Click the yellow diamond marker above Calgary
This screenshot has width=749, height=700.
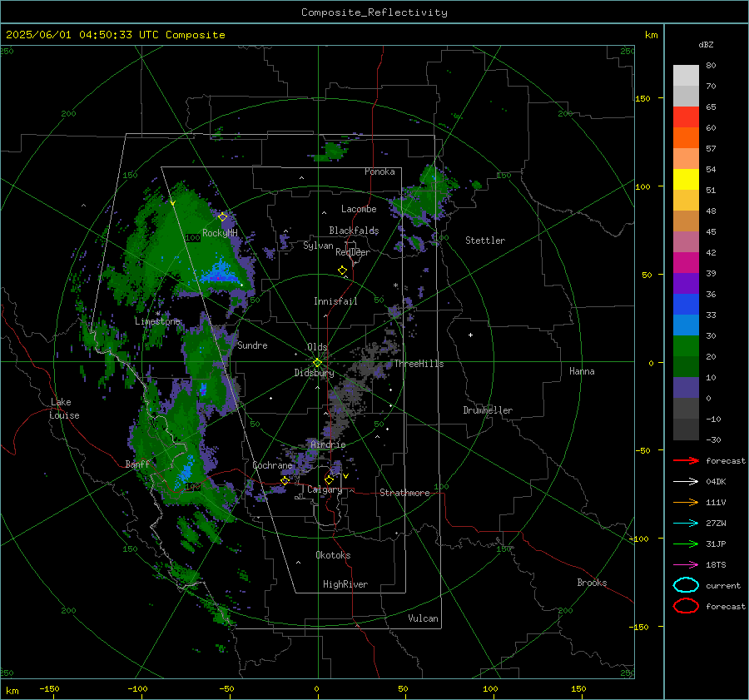pyautogui.click(x=329, y=479)
